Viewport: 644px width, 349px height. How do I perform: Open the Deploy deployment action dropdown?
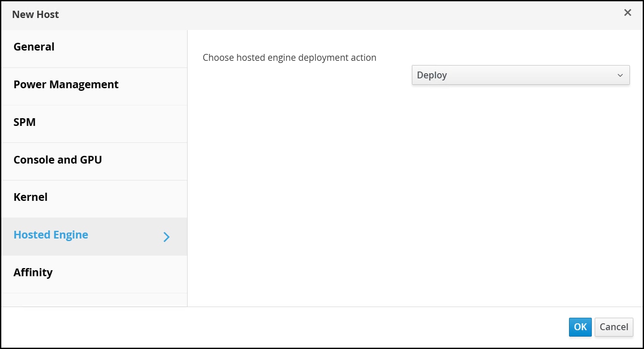(x=521, y=75)
